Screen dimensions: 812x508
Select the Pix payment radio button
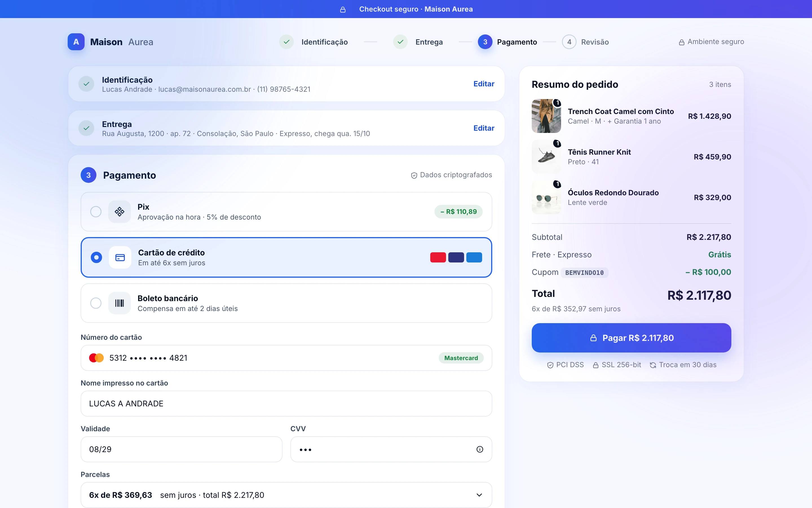(x=96, y=212)
